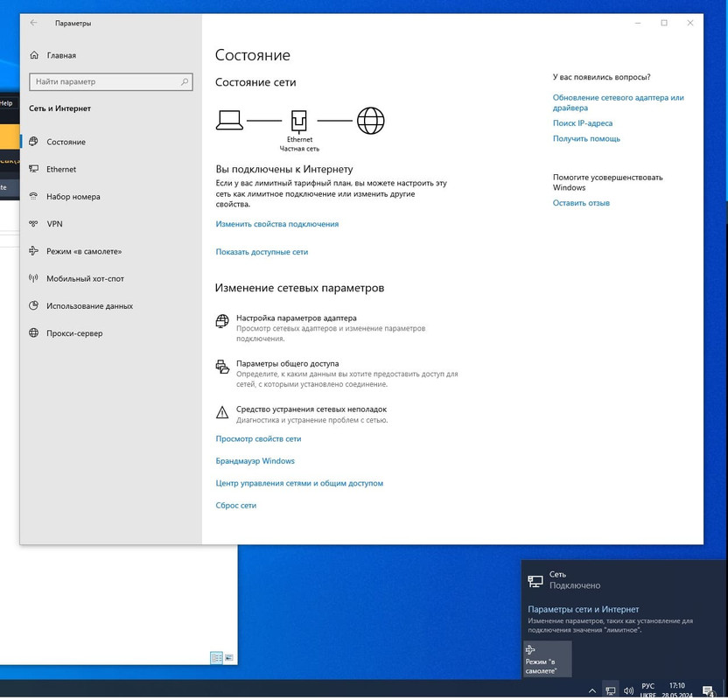Click the Оставить отзыв feedback link

coord(581,203)
